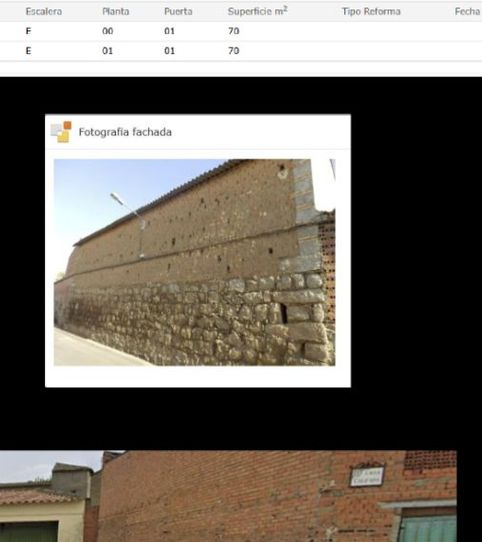The image size is (482, 542).
Task: Click Superficie 70 in the second row
Action: [234, 51]
